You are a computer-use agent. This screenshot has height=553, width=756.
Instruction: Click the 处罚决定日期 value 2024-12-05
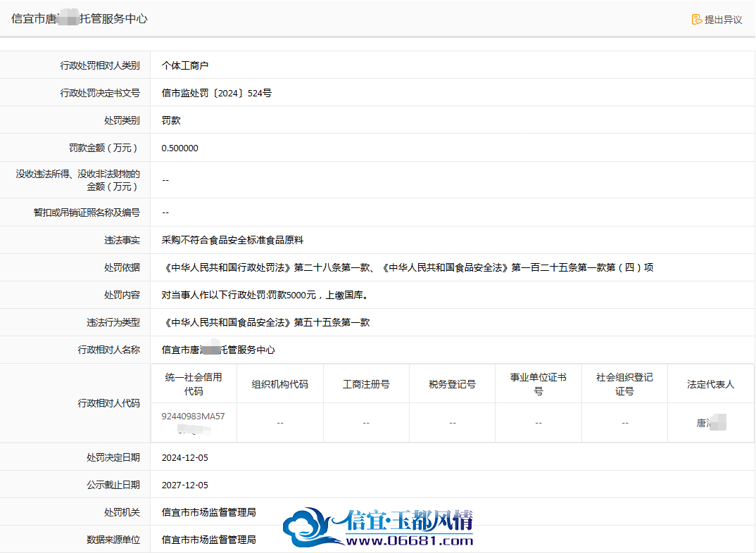click(184, 457)
